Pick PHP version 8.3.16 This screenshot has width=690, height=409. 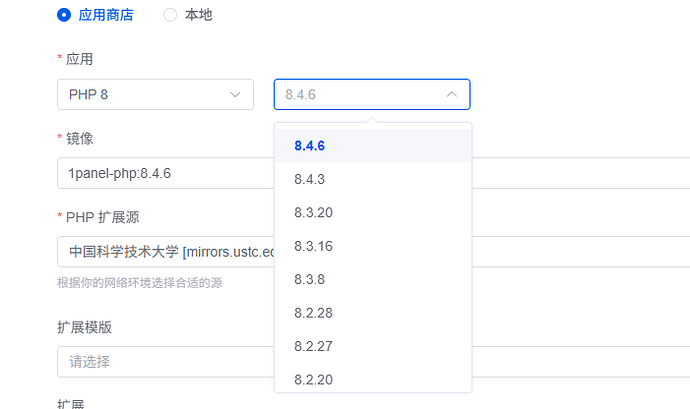click(x=373, y=246)
